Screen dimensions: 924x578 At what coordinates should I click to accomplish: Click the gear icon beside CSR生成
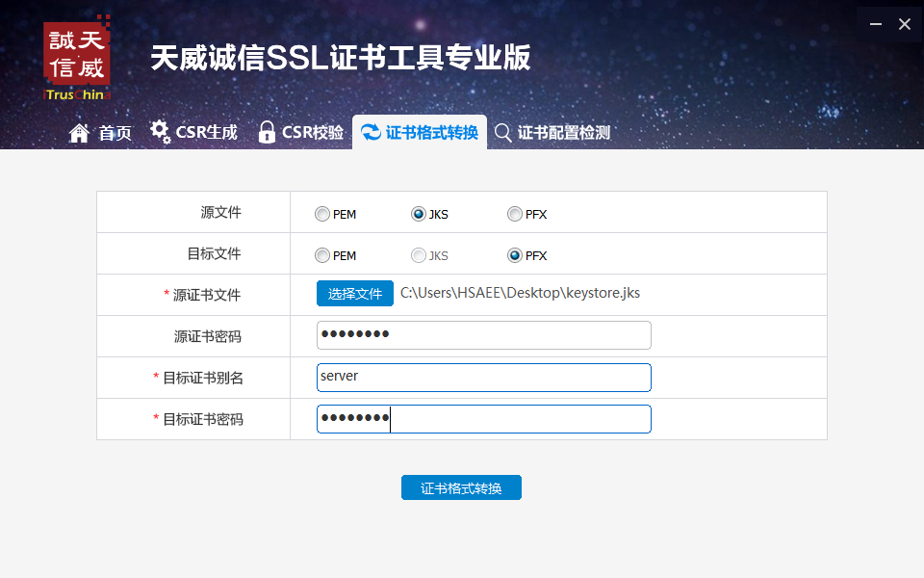coord(160,132)
